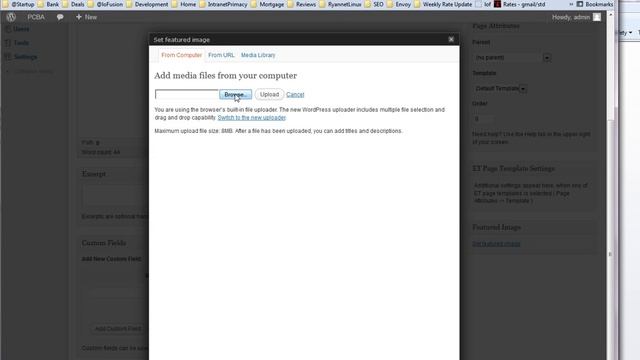Switch to the From URL tab
The width and height of the screenshot is (640, 360).
pyautogui.click(x=221, y=55)
